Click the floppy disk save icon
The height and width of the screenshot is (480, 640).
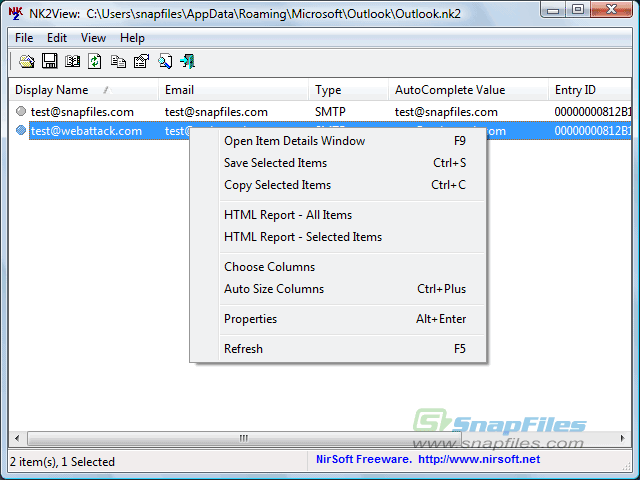click(50, 61)
